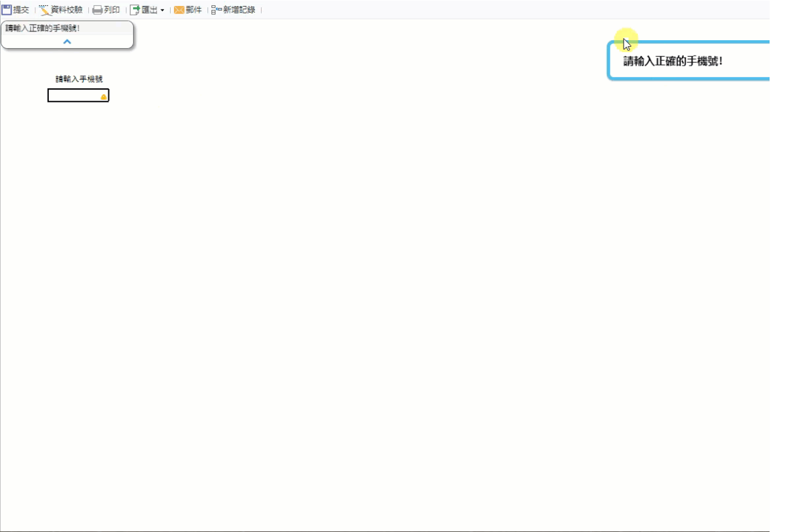The height and width of the screenshot is (532, 793).
Task: Open the 匯出 dropdown arrow
Action: click(x=163, y=10)
